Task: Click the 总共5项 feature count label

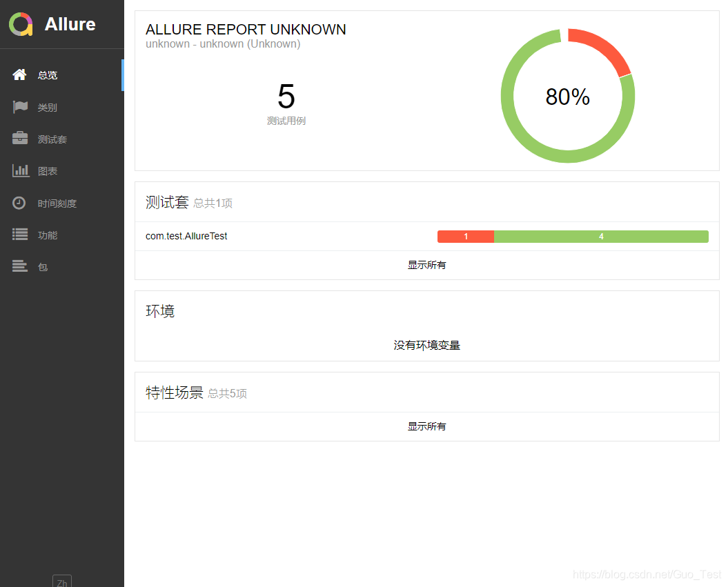Action: tap(227, 393)
